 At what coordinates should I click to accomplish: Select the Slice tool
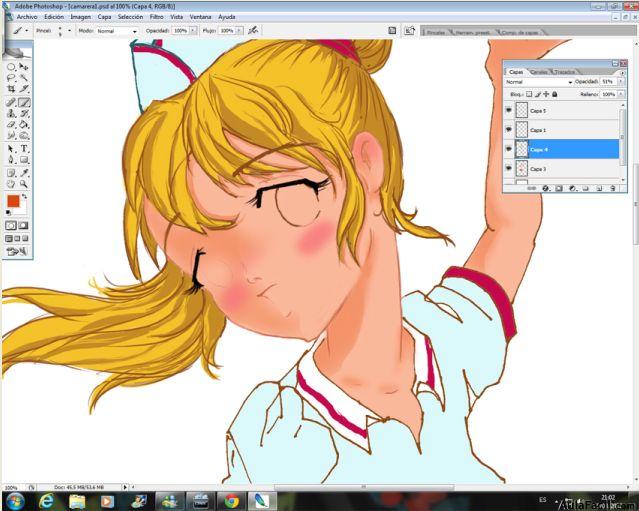[24, 88]
